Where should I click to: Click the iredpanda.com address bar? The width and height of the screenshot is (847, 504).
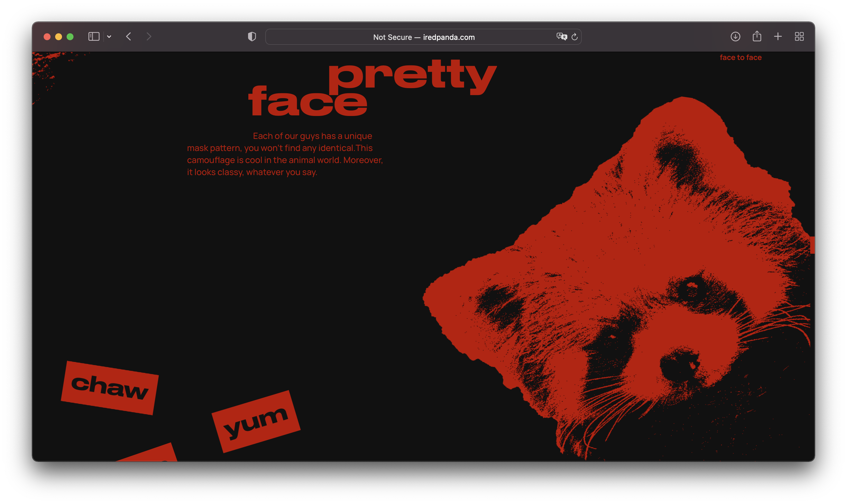pyautogui.click(x=423, y=37)
